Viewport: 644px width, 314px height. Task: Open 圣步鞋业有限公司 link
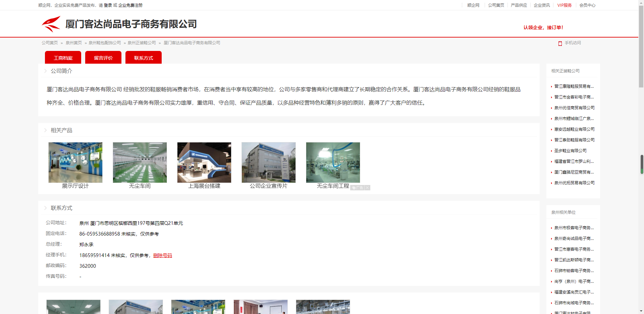coord(570,151)
